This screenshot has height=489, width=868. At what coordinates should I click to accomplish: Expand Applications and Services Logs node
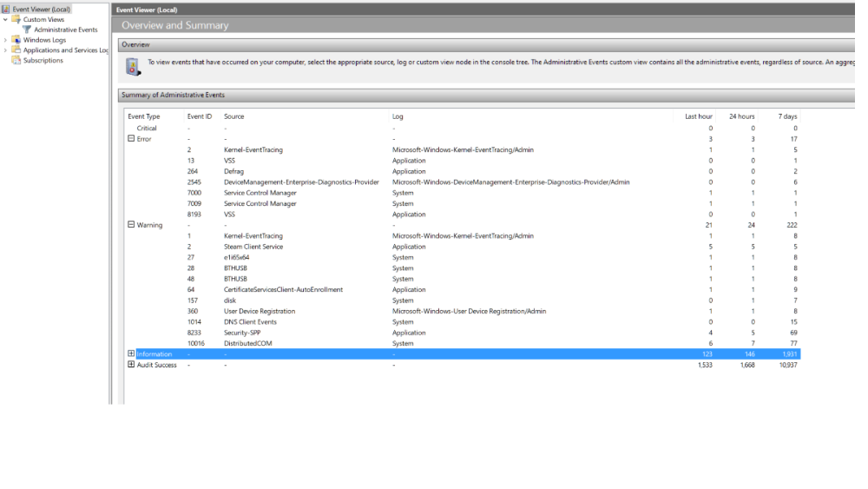5,50
